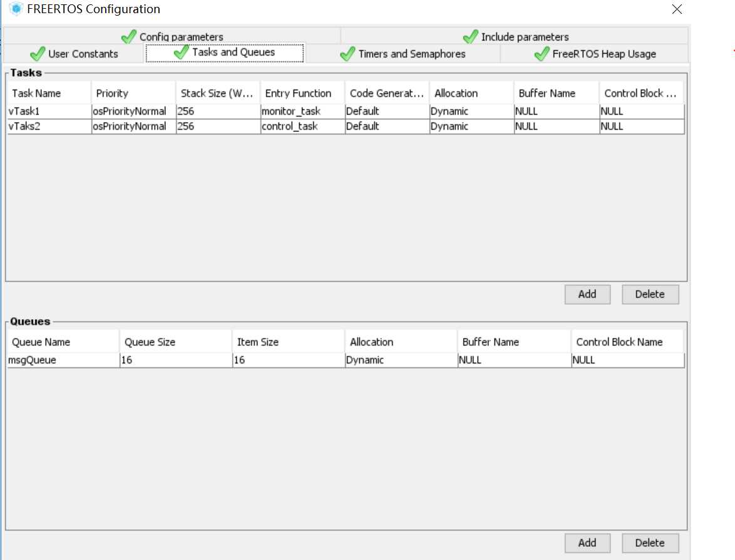The width and height of the screenshot is (735, 560).
Task: Click the monitor_task entry function cell
Action: click(303, 111)
